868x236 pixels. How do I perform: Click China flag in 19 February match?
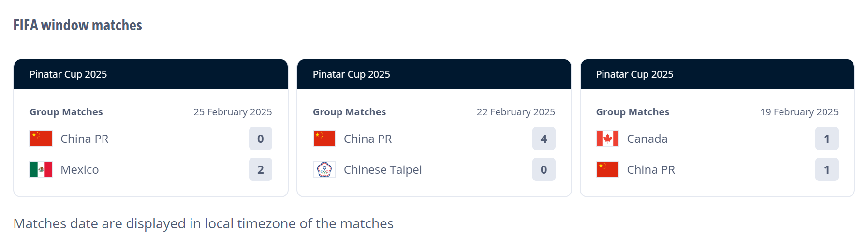608,169
